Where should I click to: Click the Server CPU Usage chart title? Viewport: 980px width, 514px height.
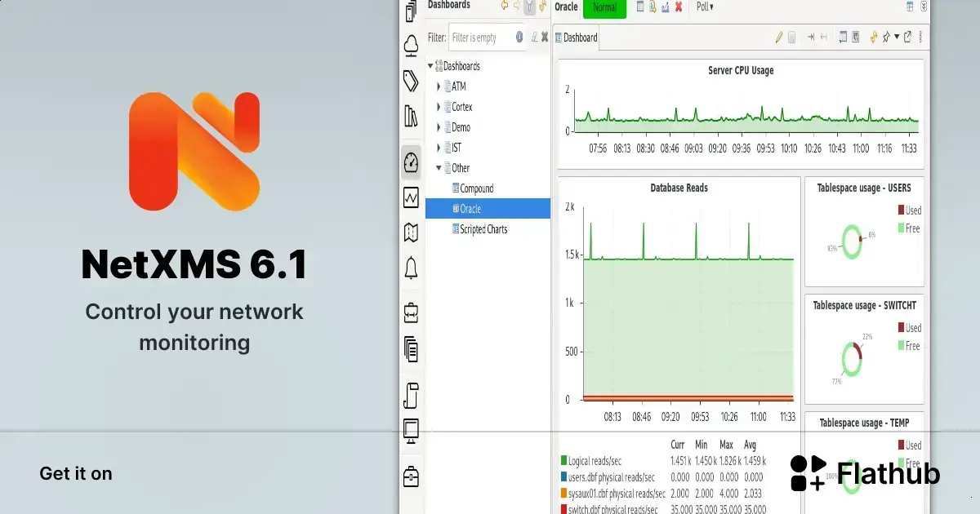point(741,71)
